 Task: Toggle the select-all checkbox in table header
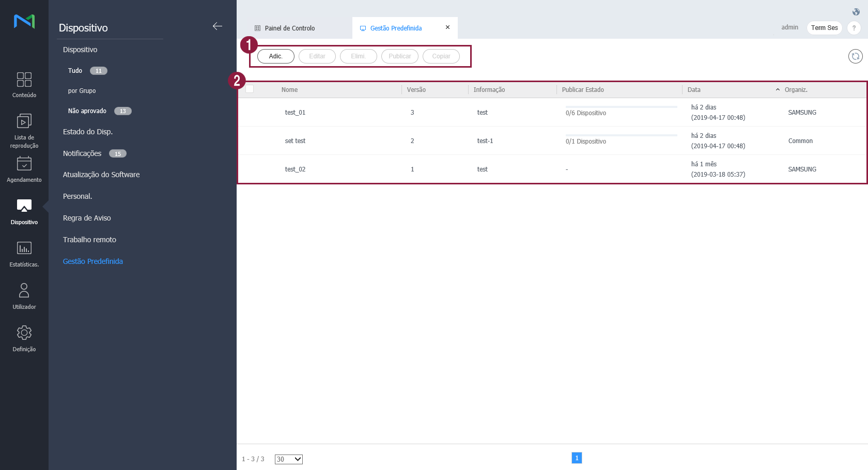[x=250, y=89]
